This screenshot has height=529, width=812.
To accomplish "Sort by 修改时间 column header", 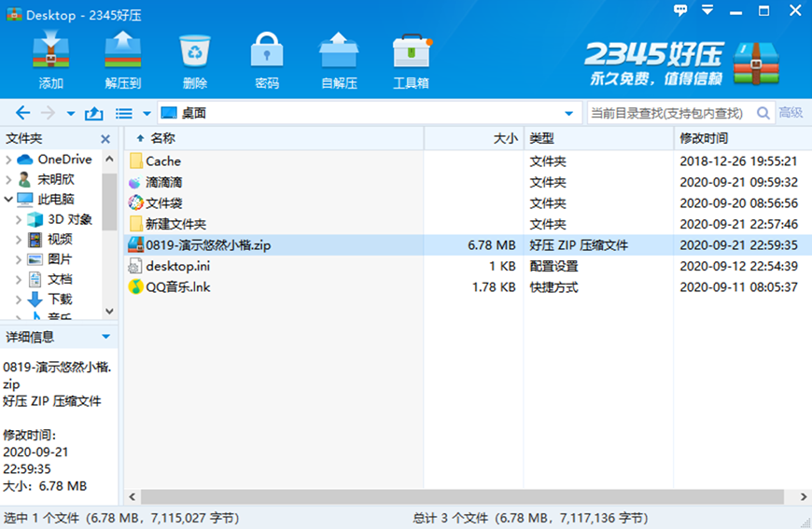I will 743,138.
